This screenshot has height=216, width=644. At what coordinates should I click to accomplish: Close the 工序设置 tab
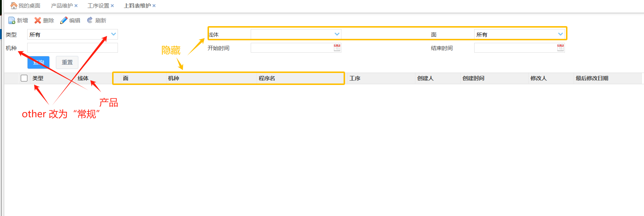[x=112, y=6]
